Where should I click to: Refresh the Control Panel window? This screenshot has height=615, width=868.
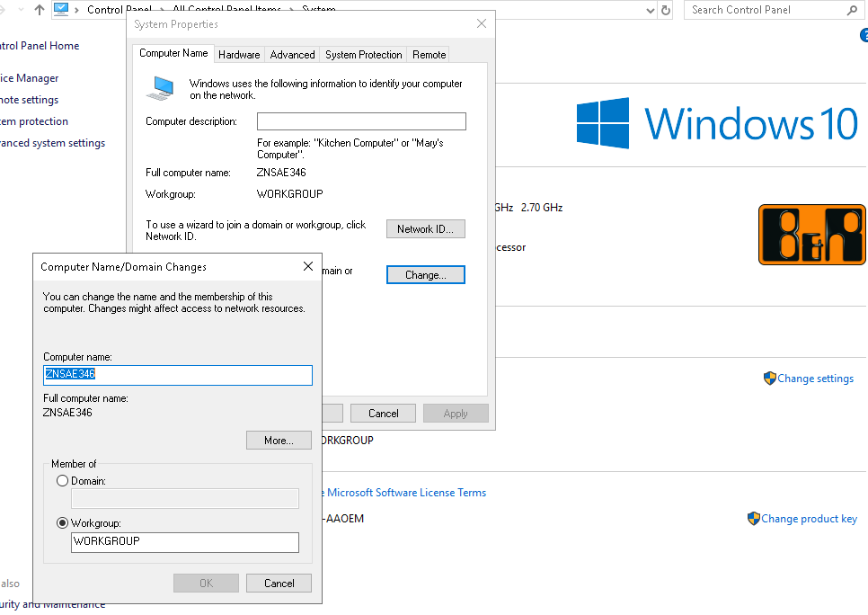666,10
